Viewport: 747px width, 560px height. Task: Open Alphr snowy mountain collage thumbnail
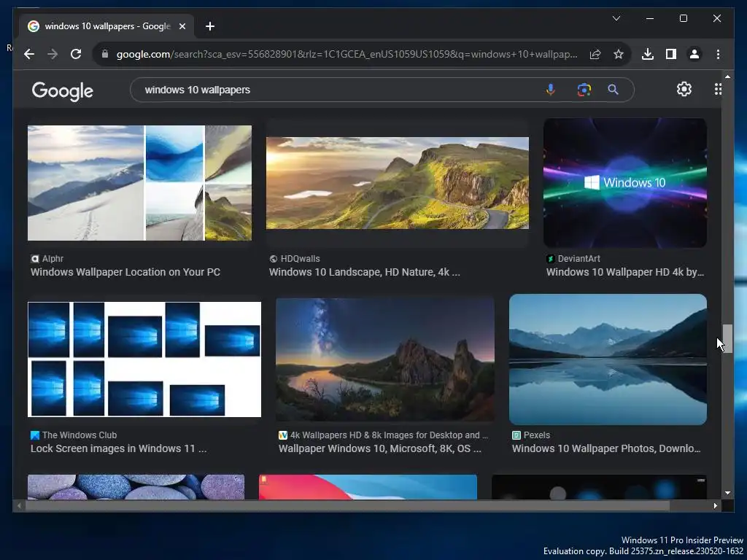[x=139, y=183]
